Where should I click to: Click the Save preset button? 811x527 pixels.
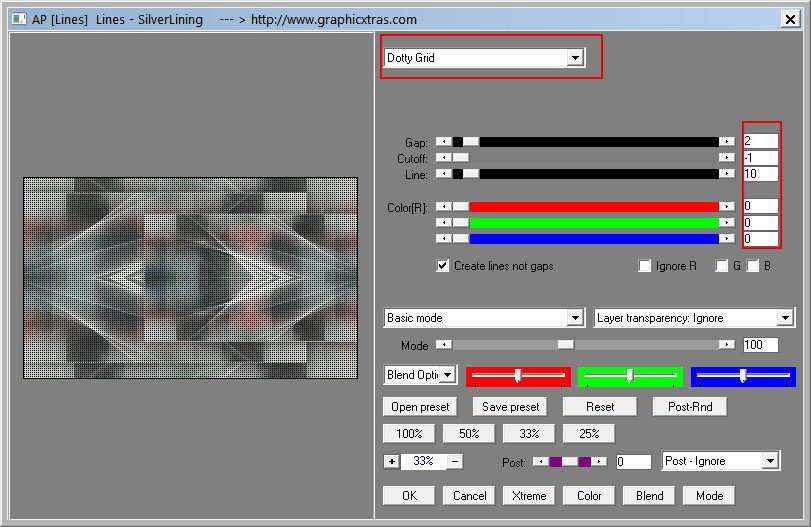pos(510,407)
